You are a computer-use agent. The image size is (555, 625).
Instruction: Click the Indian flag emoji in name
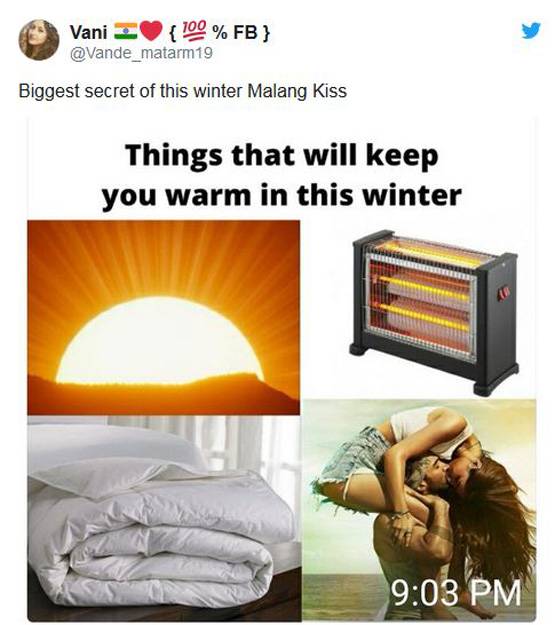[x=126, y=31]
